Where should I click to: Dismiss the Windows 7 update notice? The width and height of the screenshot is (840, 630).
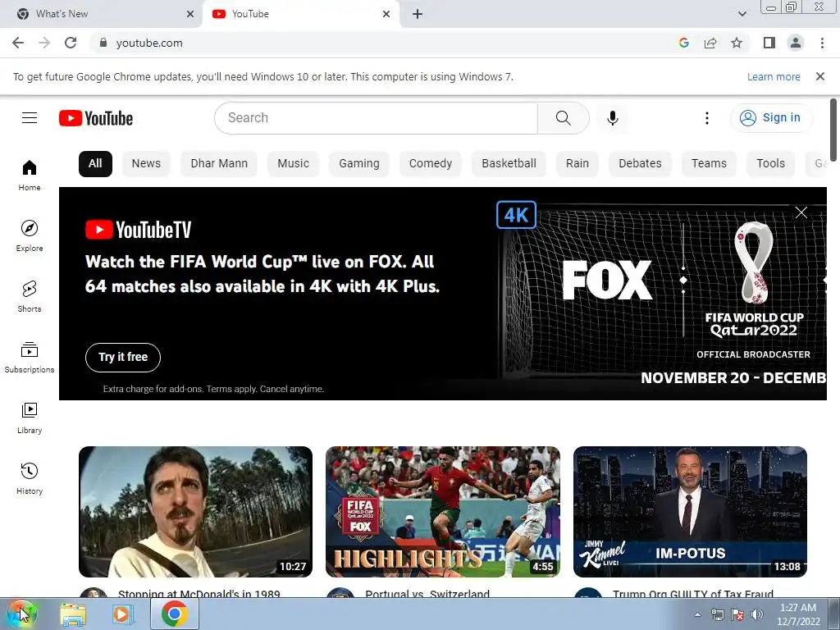pos(820,76)
